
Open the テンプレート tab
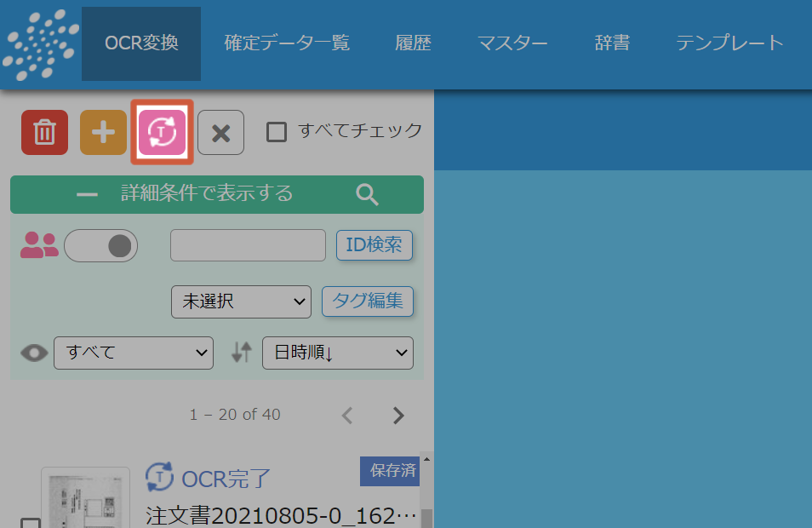tap(729, 43)
